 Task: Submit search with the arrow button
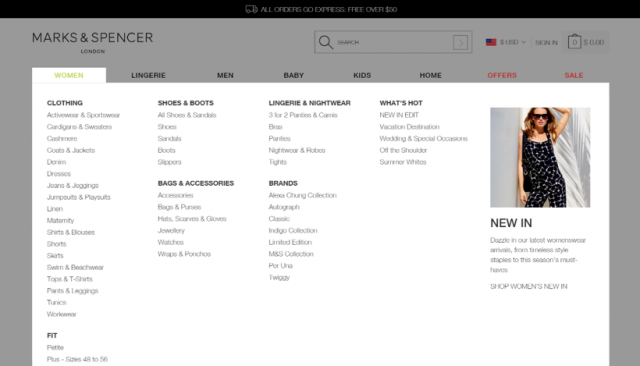coord(460,42)
